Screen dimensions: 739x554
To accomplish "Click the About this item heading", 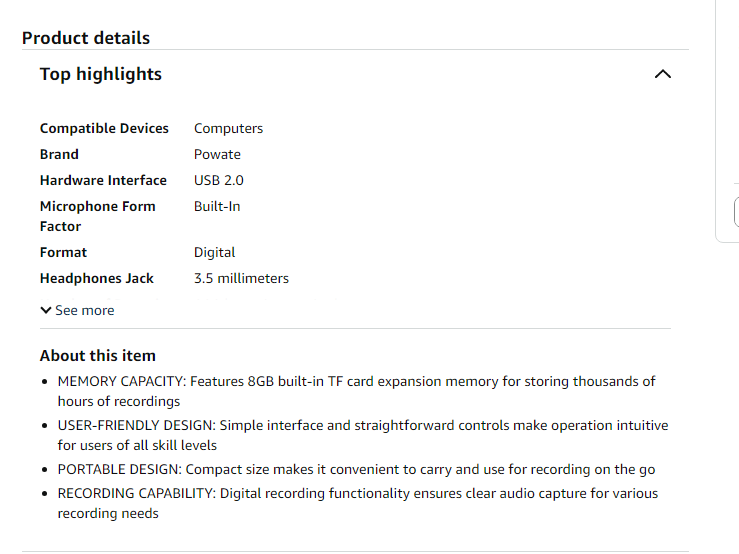I will [x=98, y=355].
